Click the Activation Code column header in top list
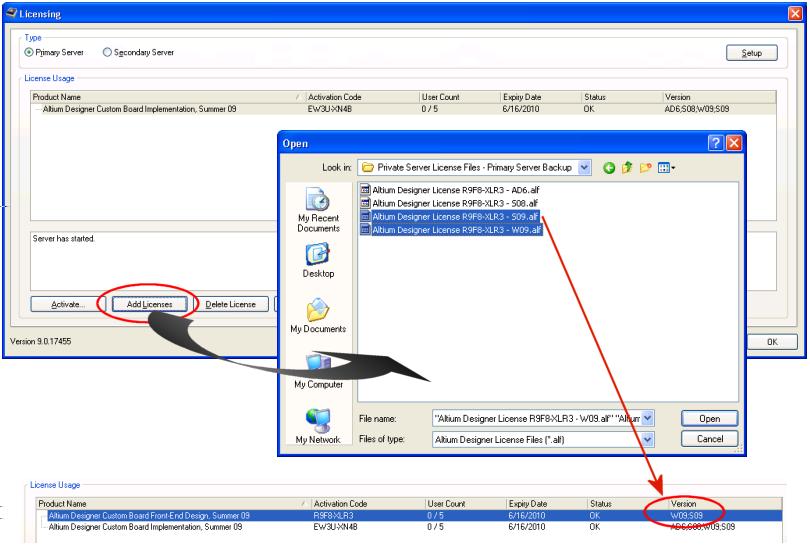The width and height of the screenshot is (810, 549). tap(362, 97)
